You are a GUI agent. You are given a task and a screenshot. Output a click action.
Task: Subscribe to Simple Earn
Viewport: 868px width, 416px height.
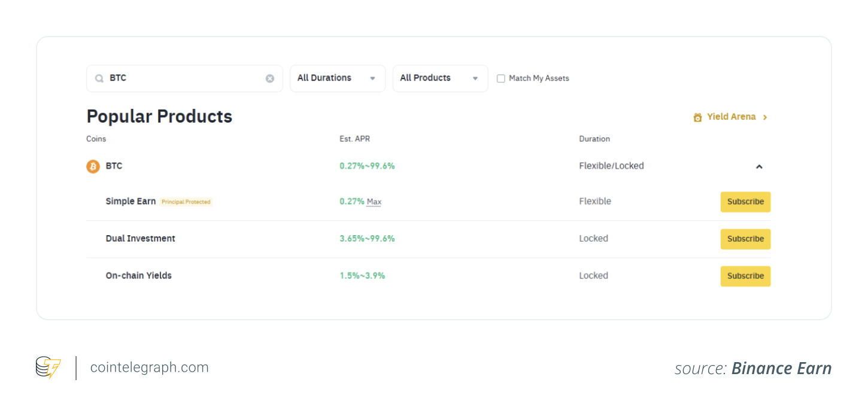(x=745, y=202)
